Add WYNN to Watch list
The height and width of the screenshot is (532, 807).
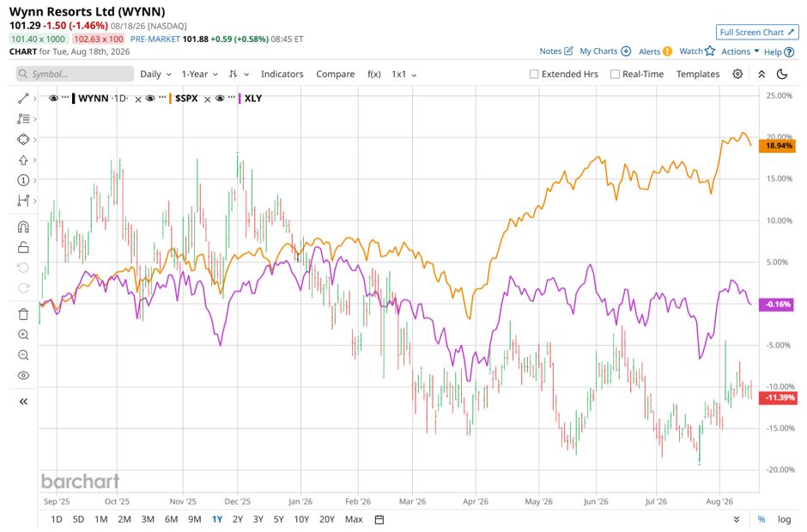coord(697,51)
